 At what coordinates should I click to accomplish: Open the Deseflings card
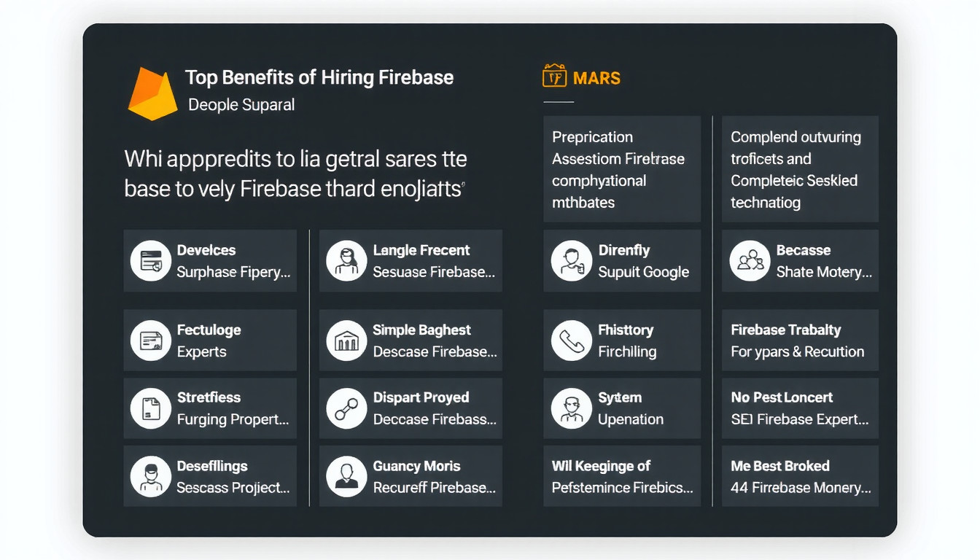click(210, 476)
